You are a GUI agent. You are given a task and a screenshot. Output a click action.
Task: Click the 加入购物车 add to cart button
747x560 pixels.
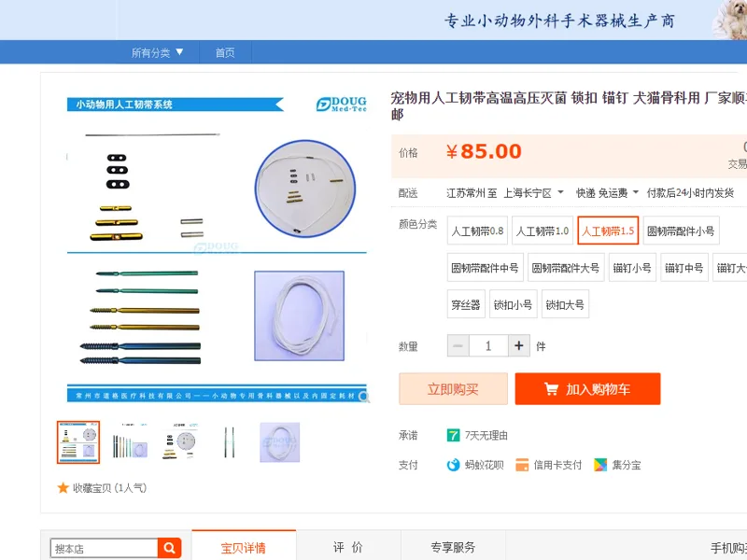587,389
